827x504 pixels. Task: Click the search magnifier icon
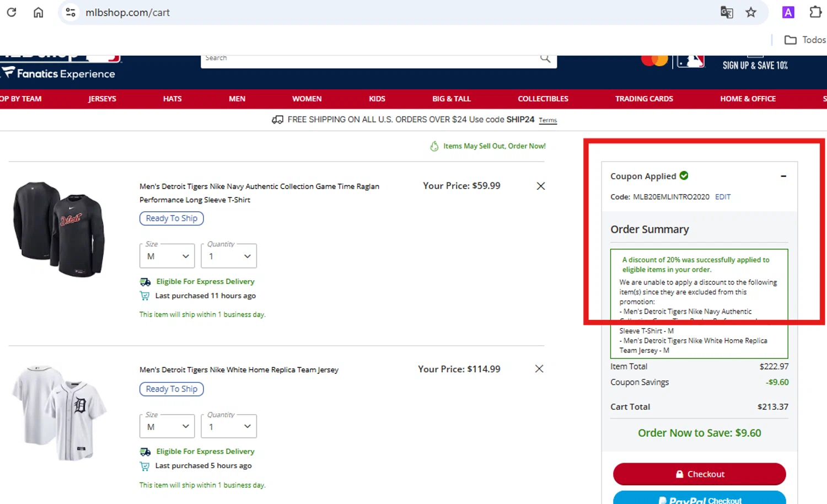tap(545, 58)
